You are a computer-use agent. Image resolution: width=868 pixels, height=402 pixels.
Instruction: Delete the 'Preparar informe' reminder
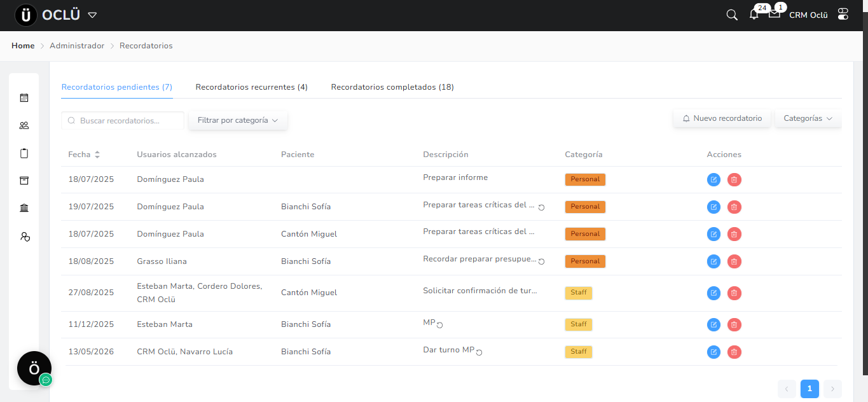tap(734, 180)
